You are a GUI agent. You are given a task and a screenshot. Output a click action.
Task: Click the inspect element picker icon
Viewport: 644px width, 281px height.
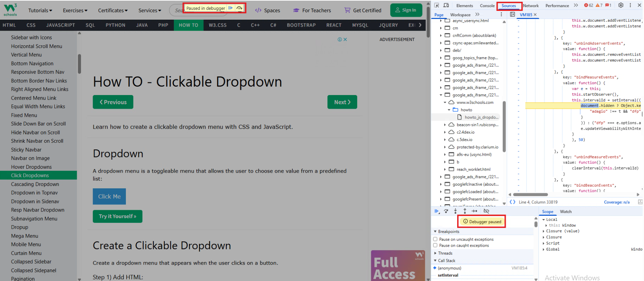coord(436,5)
